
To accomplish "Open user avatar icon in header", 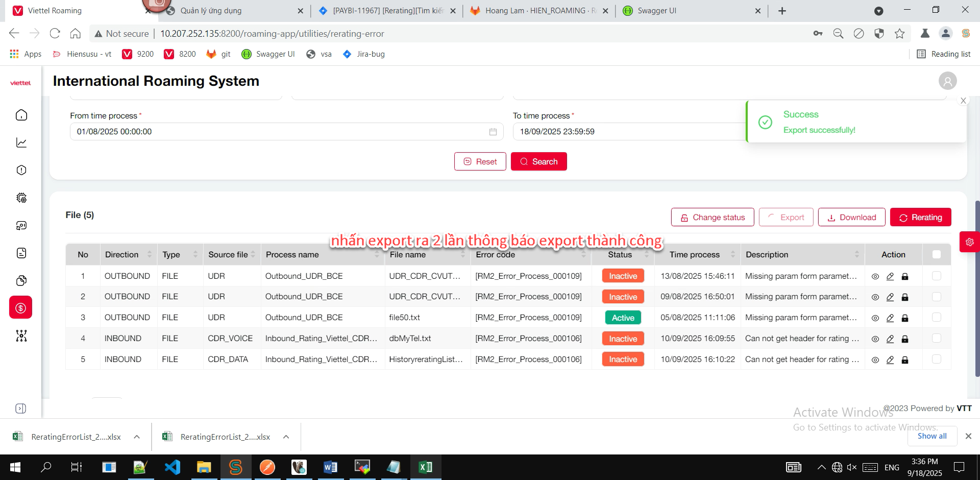I will pos(947,81).
